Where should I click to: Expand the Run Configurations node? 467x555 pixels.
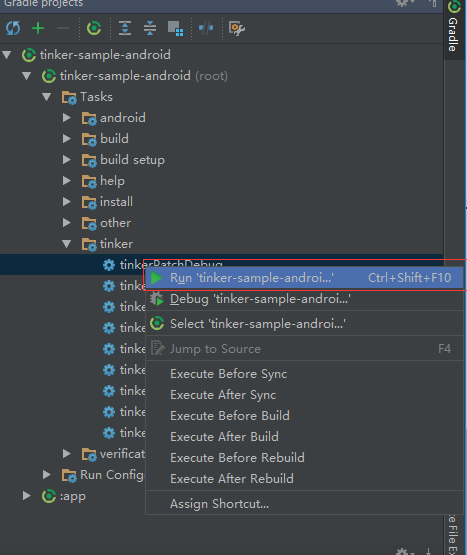[x=47, y=475]
